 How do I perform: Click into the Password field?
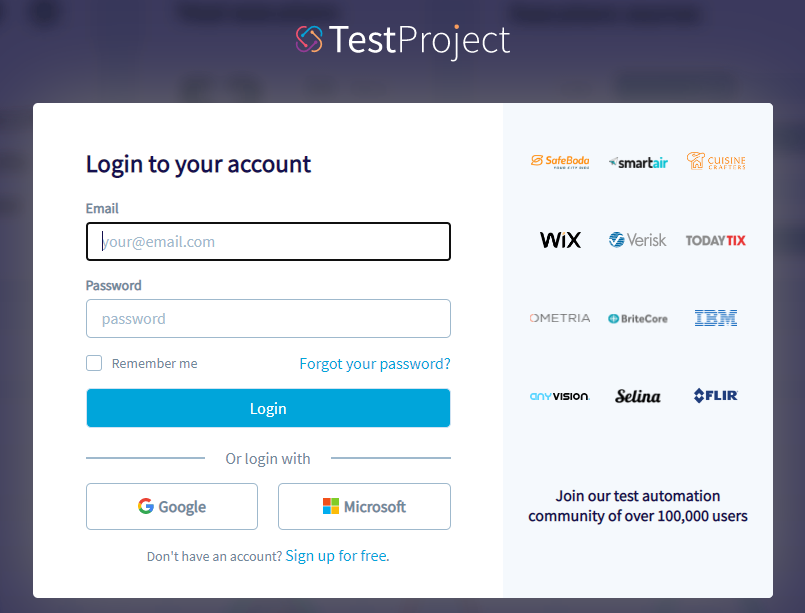click(x=268, y=319)
